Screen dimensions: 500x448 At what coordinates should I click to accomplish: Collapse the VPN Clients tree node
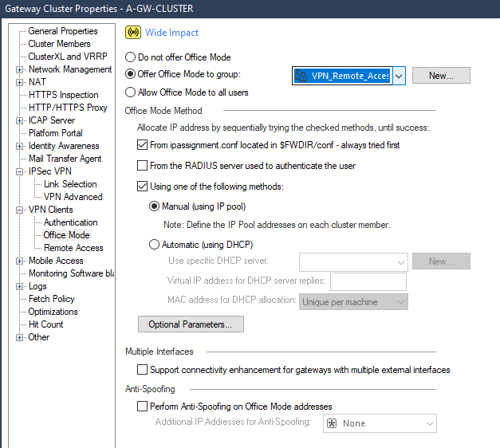point(20,210)
